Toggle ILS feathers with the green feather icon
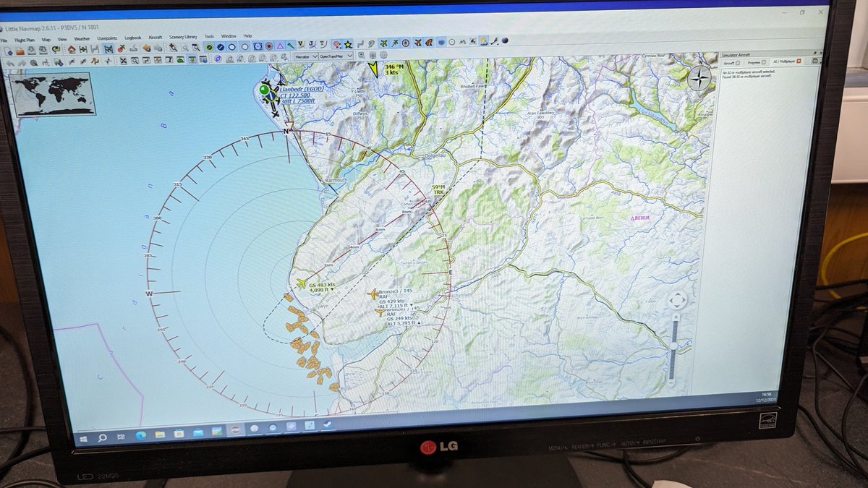868x488 pixels. (291, 46)
